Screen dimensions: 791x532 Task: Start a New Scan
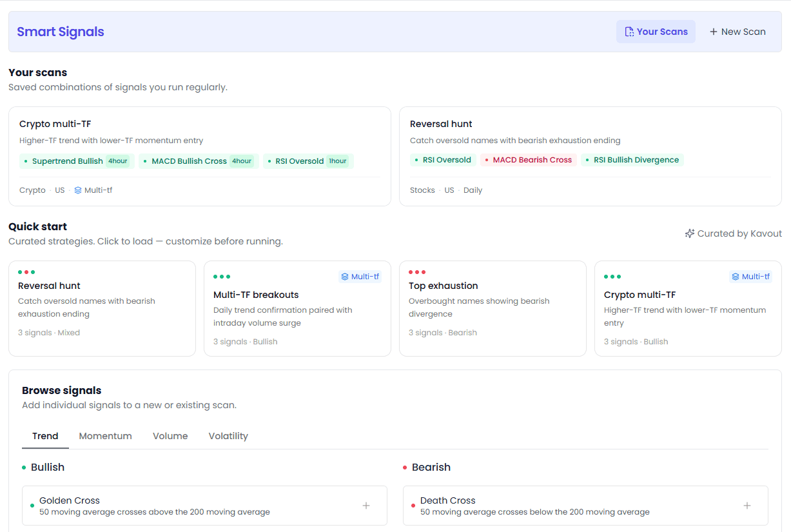tap(737, 32)
